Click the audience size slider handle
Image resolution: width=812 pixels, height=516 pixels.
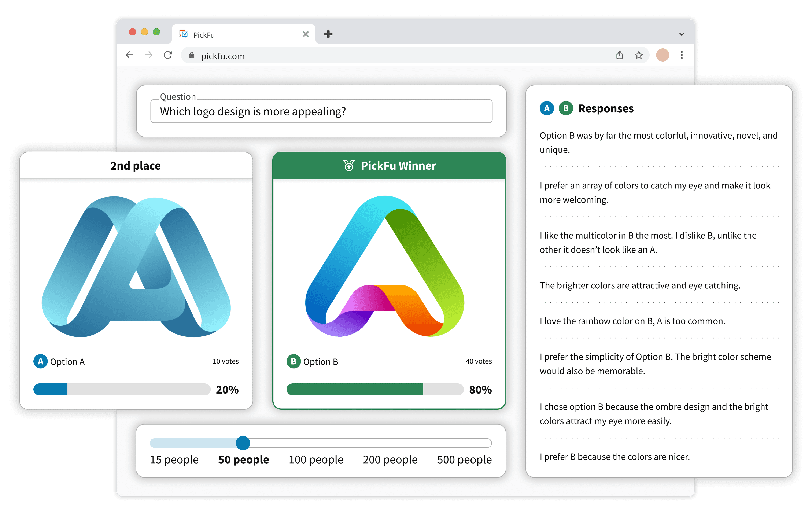[x=243, y=443]
